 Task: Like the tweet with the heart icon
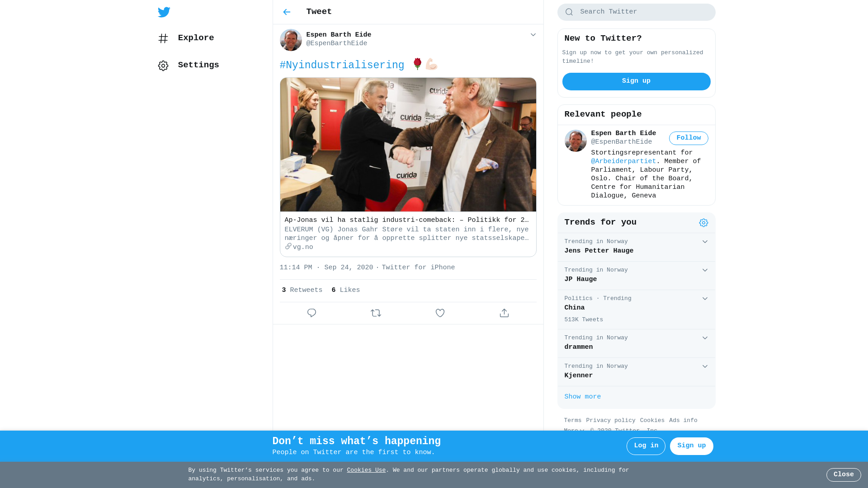click(x=440, y=313)
